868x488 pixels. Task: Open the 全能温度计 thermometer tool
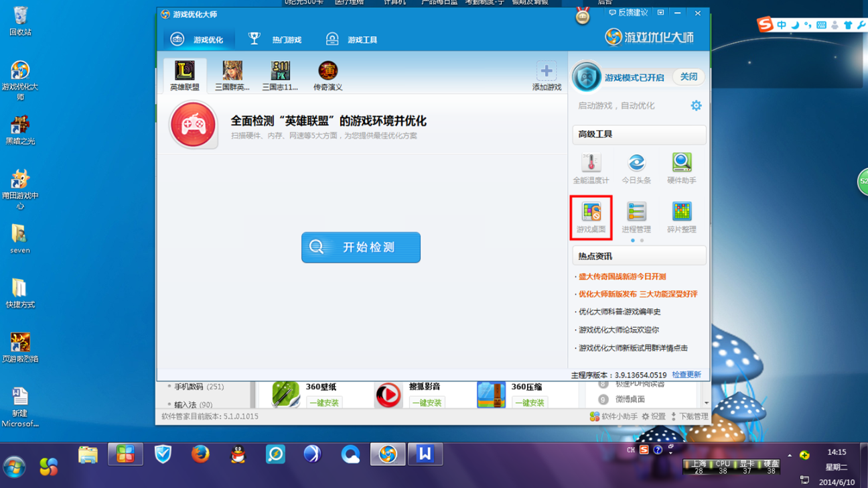(591, 168)
